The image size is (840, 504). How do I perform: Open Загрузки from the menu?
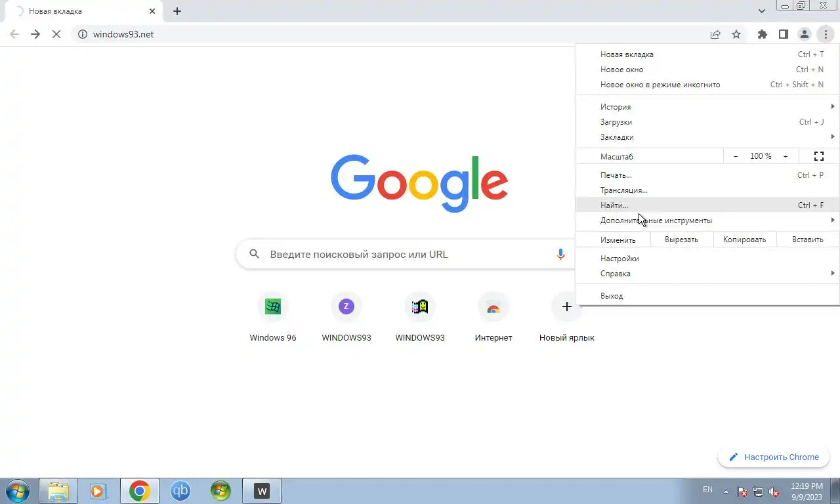coord(707,122)
